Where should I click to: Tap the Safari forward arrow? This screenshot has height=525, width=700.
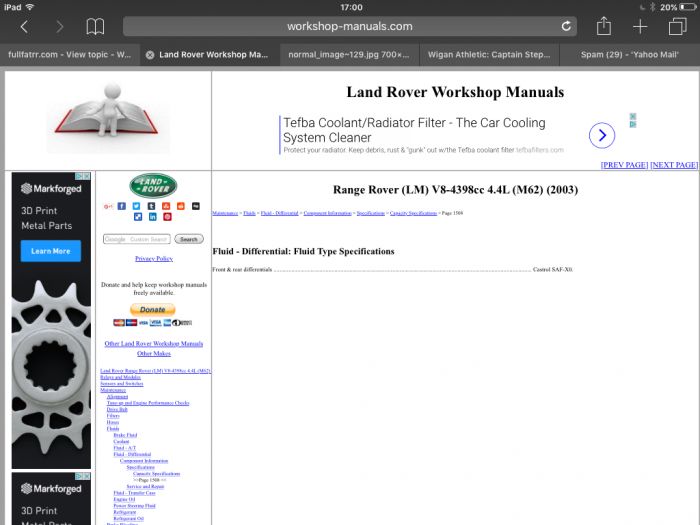pos(60,27)
